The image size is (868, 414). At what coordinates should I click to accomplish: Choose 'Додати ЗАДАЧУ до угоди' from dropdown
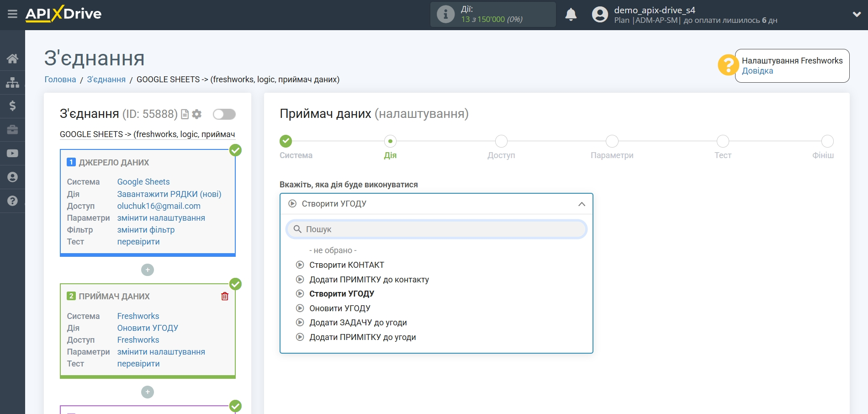click(x=358, y=323)
